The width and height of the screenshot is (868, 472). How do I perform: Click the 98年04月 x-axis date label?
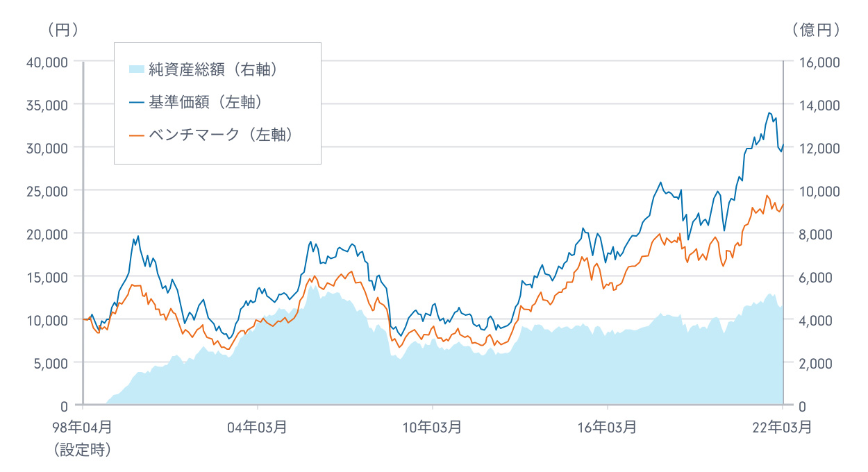pos(83,428)
